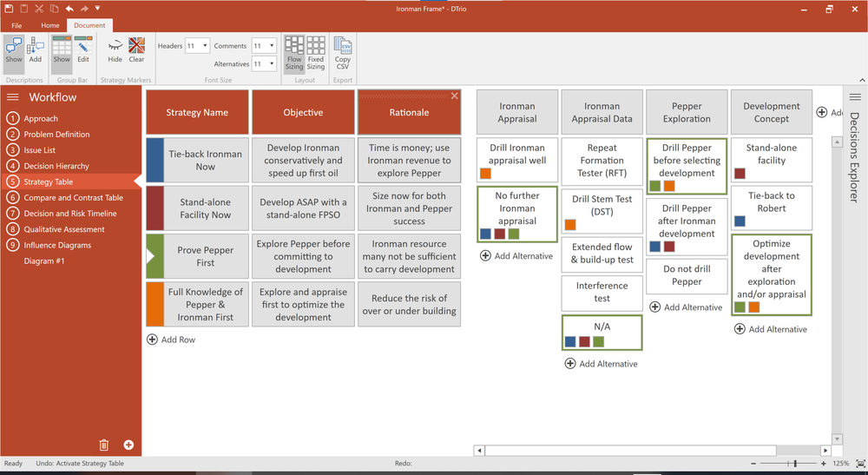Select Do not drill Pepper alternative

[687, 275]
